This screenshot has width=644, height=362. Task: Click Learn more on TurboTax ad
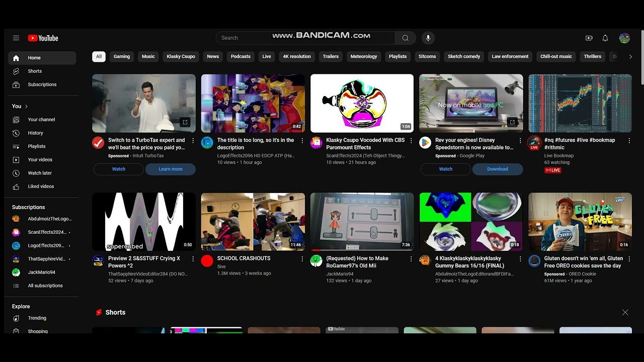pyautogui.click(x=171, y=169)
